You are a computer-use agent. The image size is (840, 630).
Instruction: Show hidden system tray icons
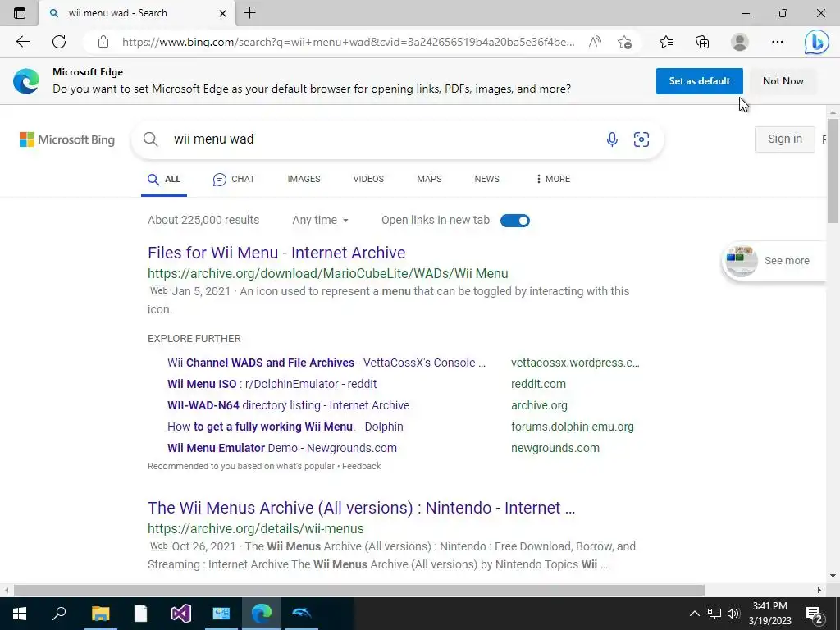[x=694, y=614]
